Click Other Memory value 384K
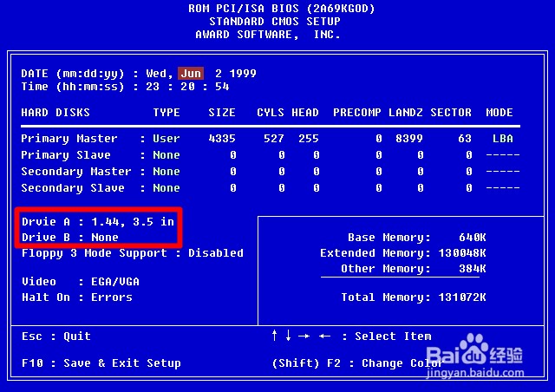Screen dimensions: 555x392 (x=472, y=268)
